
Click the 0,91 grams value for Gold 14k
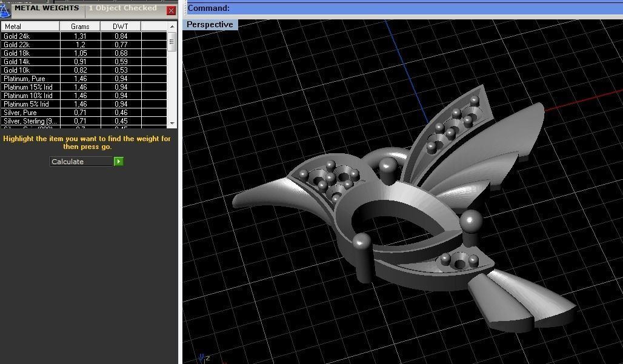click(80, 62)
